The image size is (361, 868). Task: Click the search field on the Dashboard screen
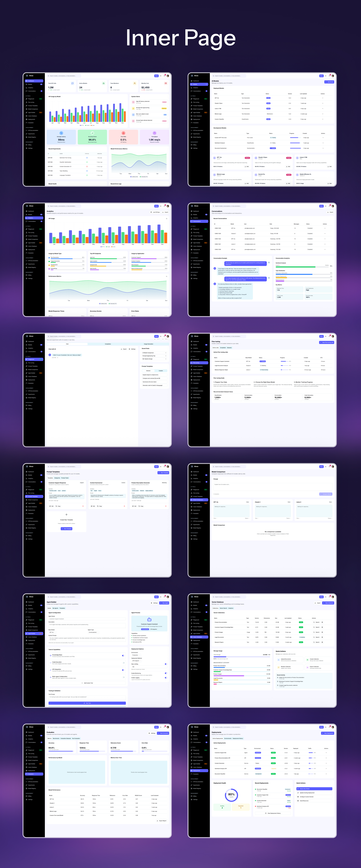click(64, 76)
